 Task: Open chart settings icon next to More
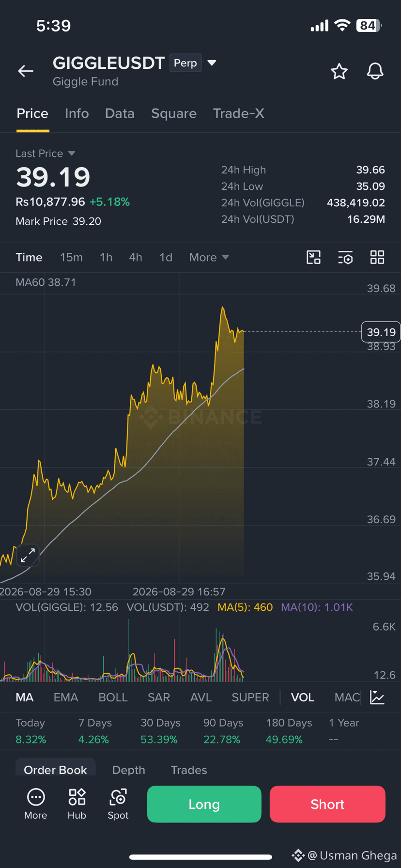click(x=345, y=257)
